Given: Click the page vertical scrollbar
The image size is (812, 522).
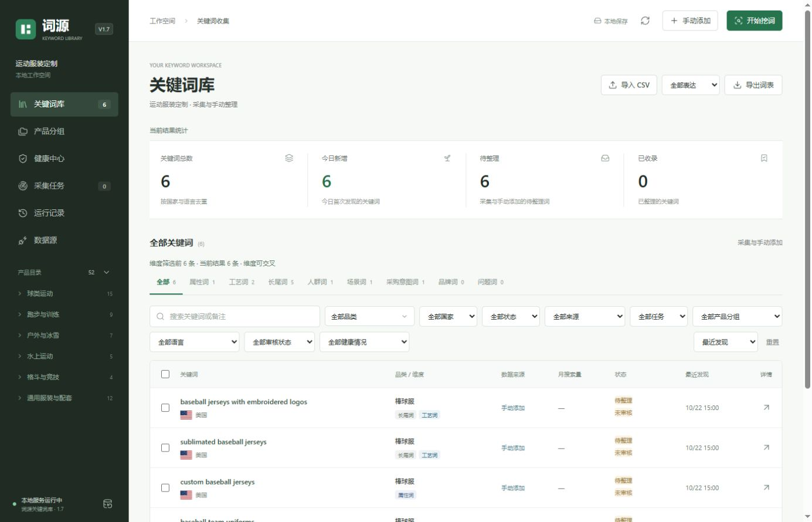Looking at the screenshot, I should [x=807, y=199].
